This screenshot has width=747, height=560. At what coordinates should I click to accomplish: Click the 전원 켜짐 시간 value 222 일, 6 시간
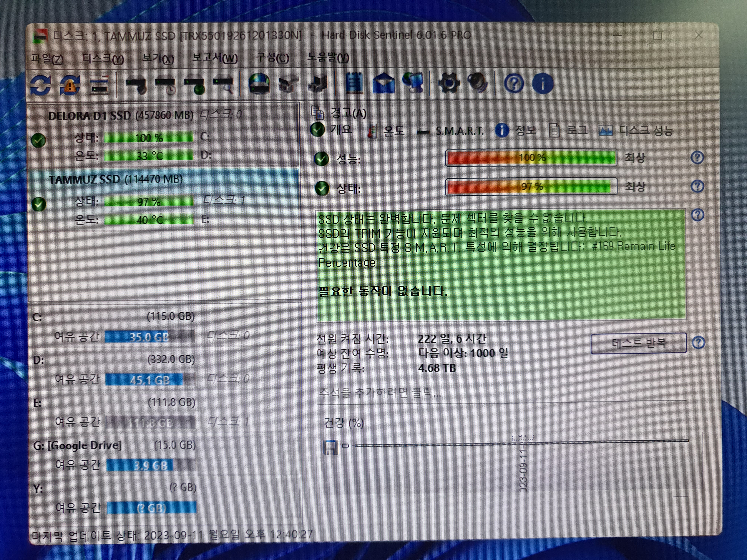tap(452, 339)
